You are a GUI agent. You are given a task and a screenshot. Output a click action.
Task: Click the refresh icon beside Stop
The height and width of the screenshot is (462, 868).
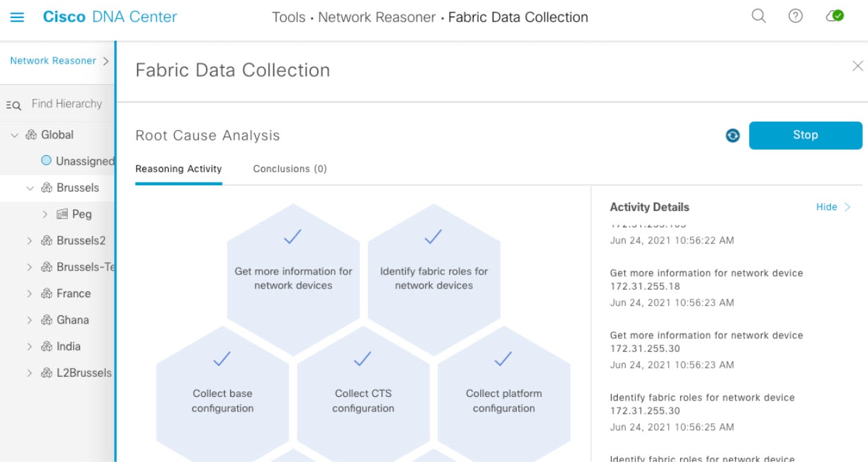[x=733, y=136]
